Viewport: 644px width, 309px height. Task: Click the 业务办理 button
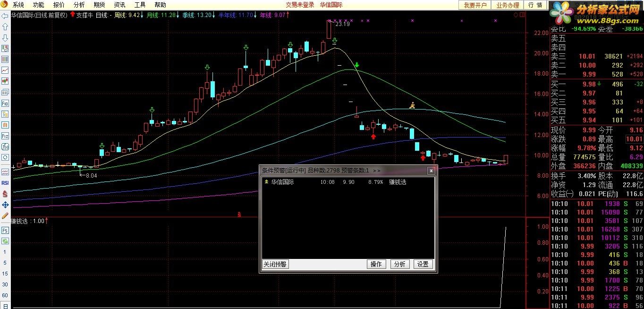click(508, 5)
